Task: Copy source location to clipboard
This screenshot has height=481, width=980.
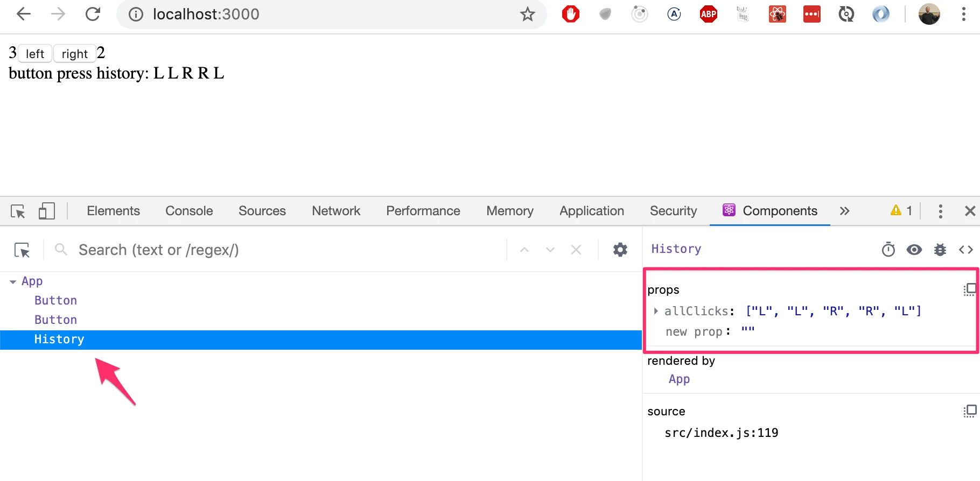Action: (970, 412)
